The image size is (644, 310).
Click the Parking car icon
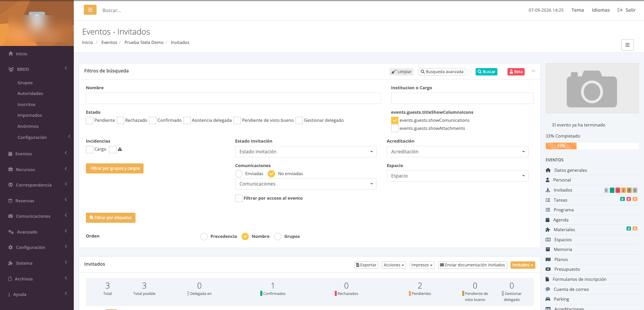point(548,299)
